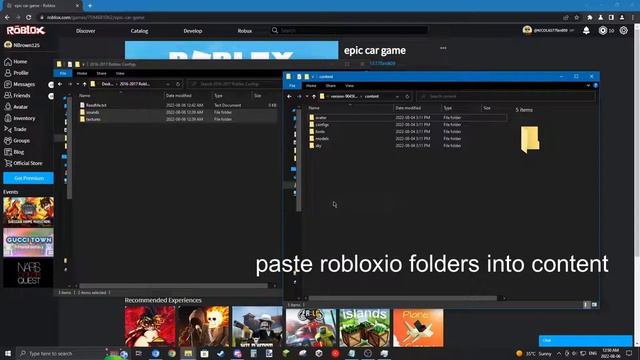Open the Roblox Chat bar
640x360 pixels.
pos(585,340)
